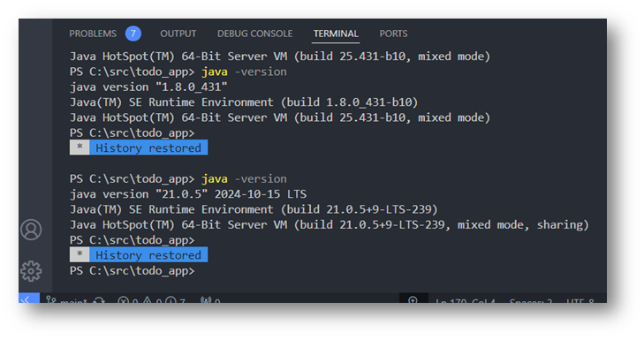Click the zoom magnifier status bar icon

413,299
